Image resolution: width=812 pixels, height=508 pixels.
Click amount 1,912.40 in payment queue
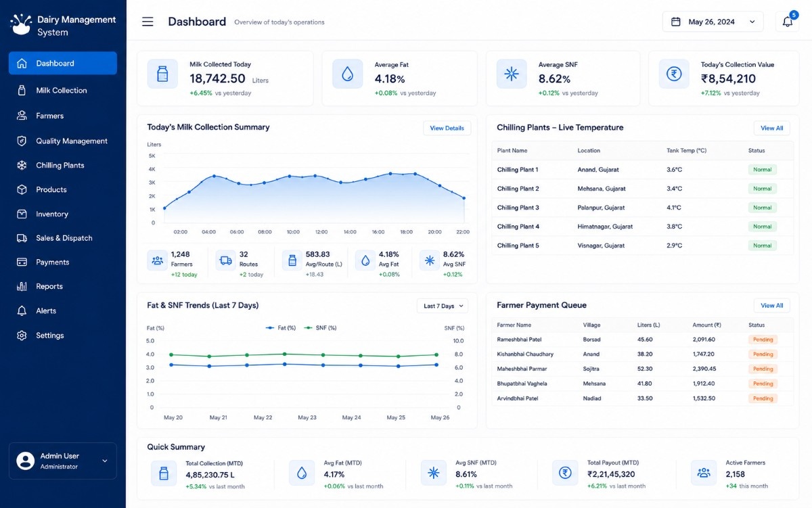click(704, 384)
